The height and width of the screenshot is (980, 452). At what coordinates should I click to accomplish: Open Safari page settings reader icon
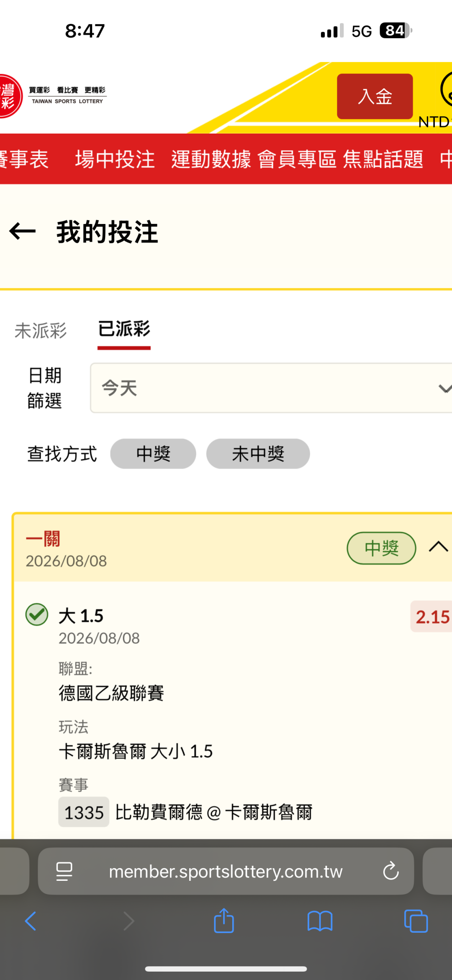(64, 872)
